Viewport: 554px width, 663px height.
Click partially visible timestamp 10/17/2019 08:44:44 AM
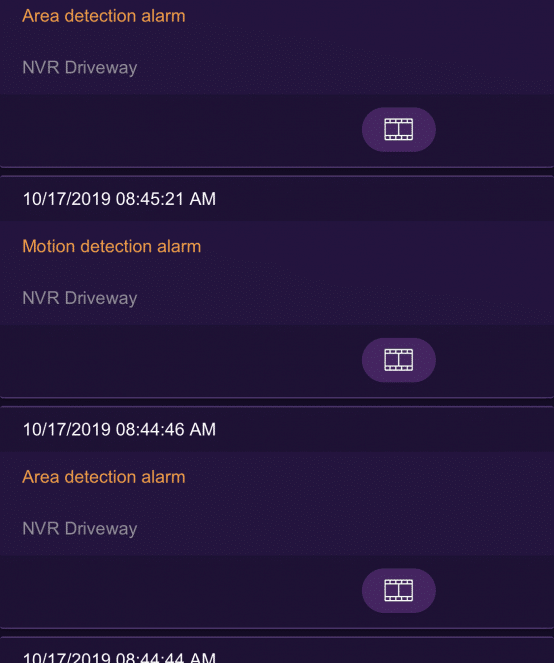(119, 657)
